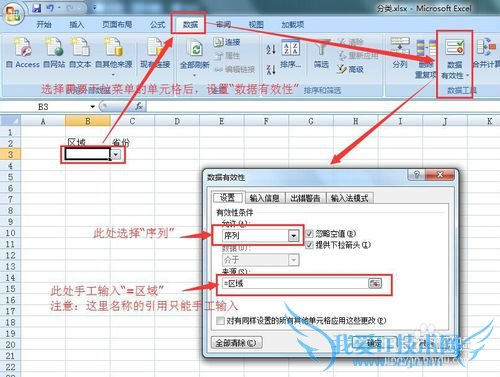Click the help button in the Data Validation (数据有效性) dialog
The height and width of the screenshot is (377, 500).
point(416,175)
